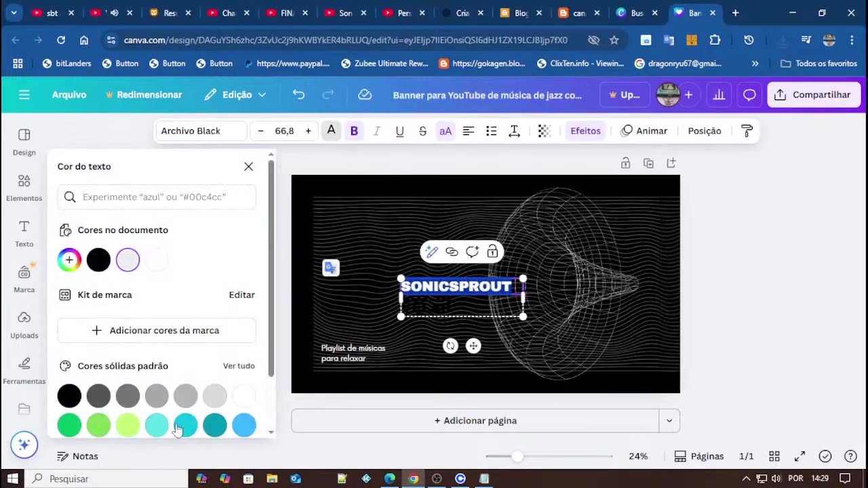The image size is (868, 488).
Task: Open cloud save status icon
Action: click(x=365, y=95)
